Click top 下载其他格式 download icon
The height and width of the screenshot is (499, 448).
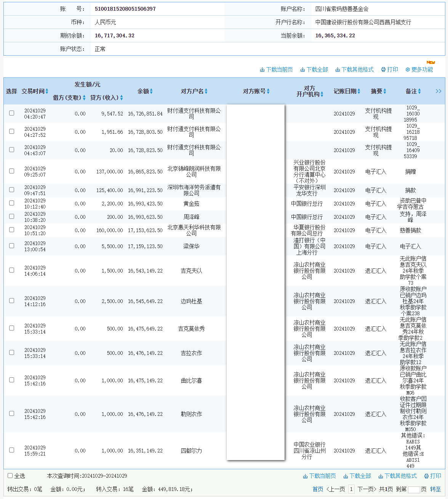pyautogui.click(x=338, y=70)
